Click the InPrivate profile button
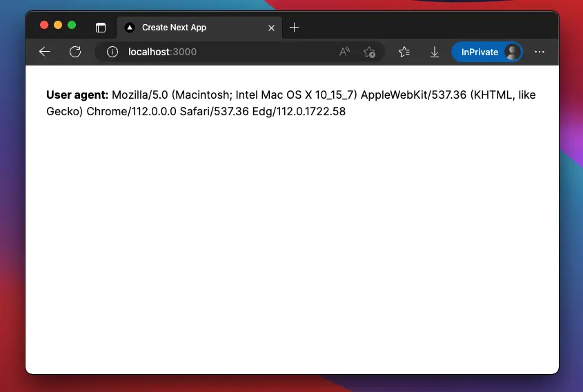The width and height of the screenshot is (583, 392). (486, 52)
